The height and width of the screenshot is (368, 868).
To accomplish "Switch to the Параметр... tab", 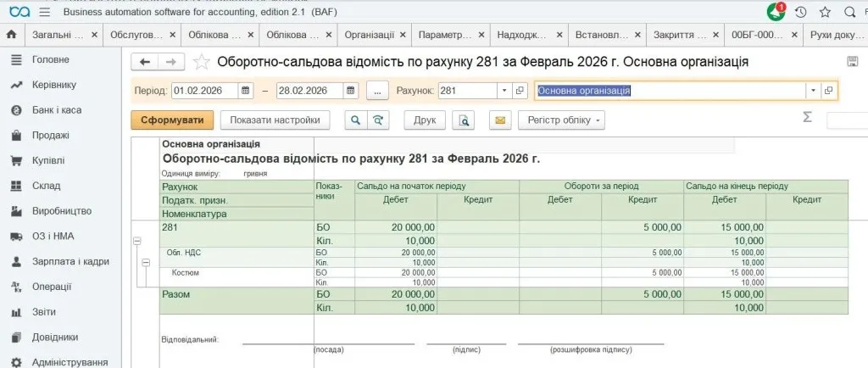I will coord(444,34).
